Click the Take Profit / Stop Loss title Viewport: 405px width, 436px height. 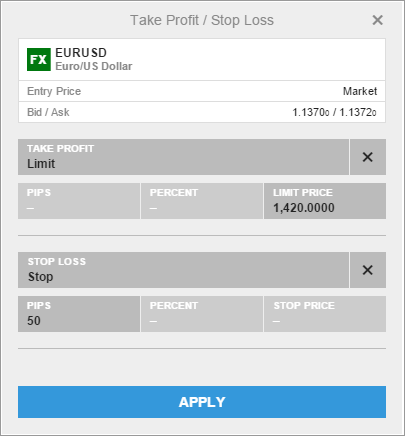point(202,20)
